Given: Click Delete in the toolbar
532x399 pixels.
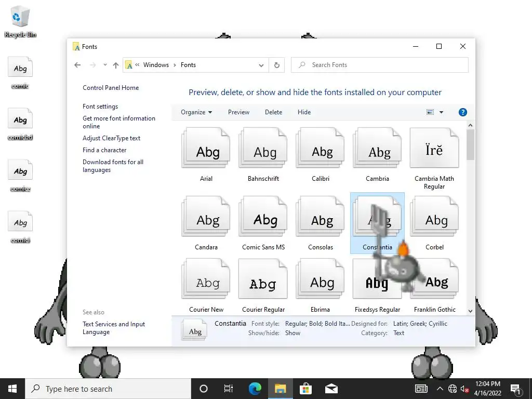Looking at the screenshot, I should (273, 112).
